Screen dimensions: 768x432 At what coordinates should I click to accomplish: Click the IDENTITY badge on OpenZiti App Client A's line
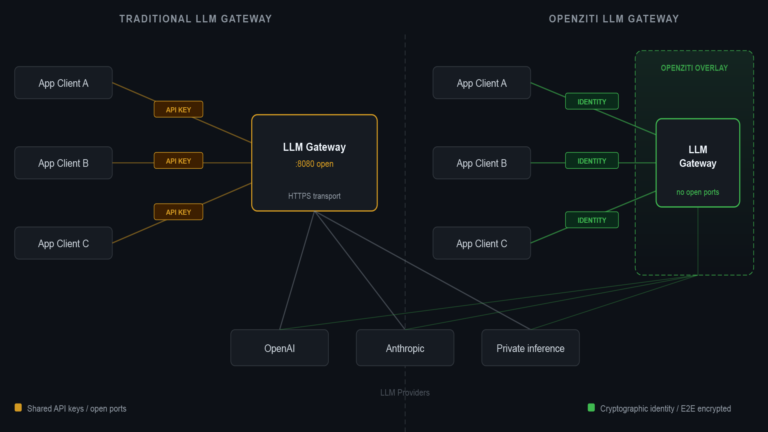pyautogui.click(x=592, y=101)
